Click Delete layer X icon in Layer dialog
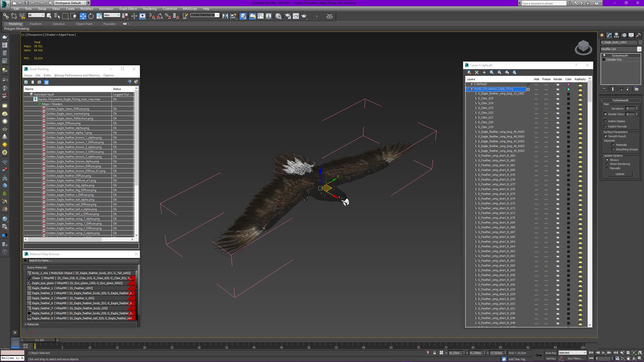This screenshot has width=644, height=362. point(476,72)
